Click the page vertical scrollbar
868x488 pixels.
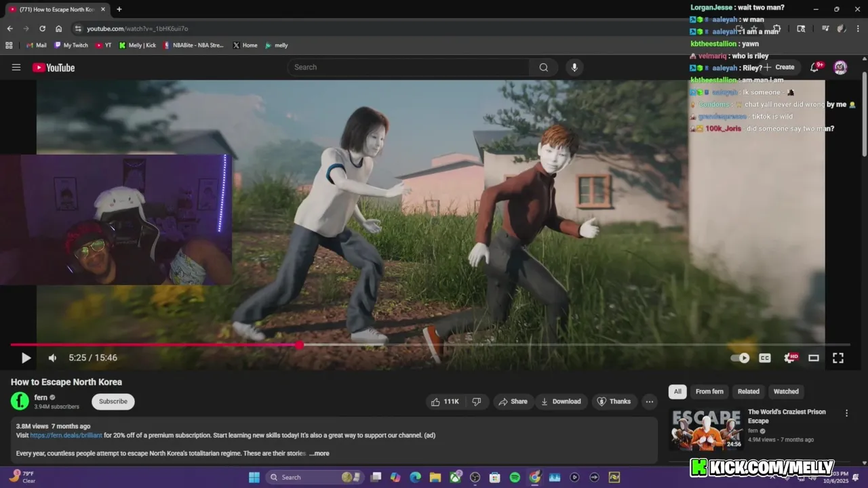click(865, 115)
